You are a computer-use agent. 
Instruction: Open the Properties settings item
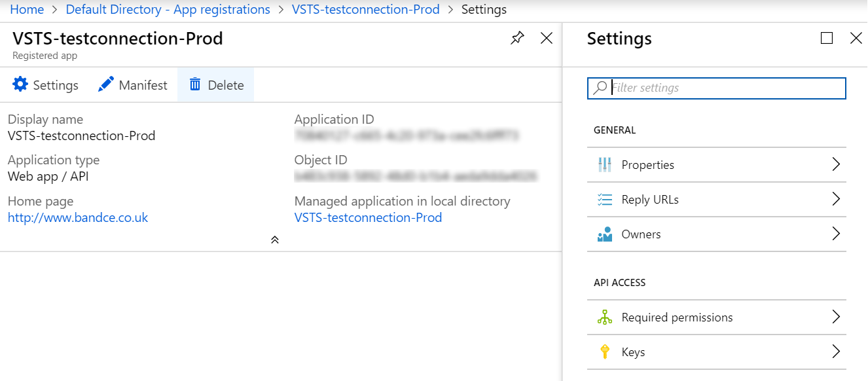coord(717,165)
